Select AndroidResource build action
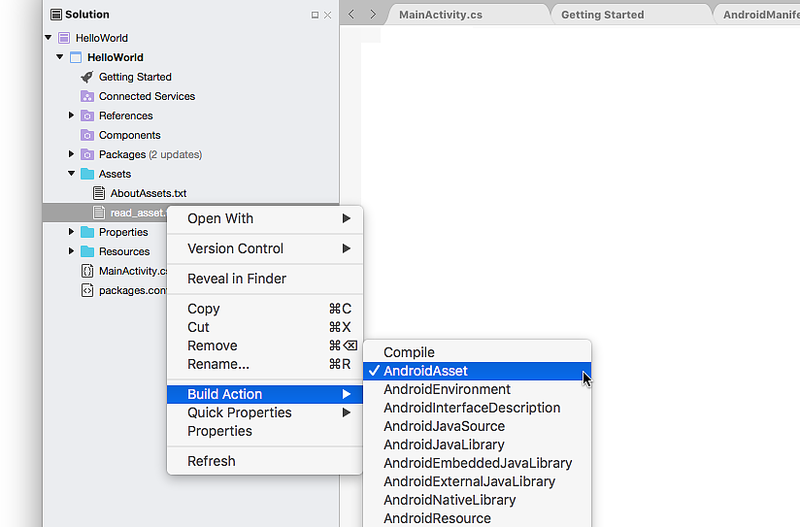 437,518
